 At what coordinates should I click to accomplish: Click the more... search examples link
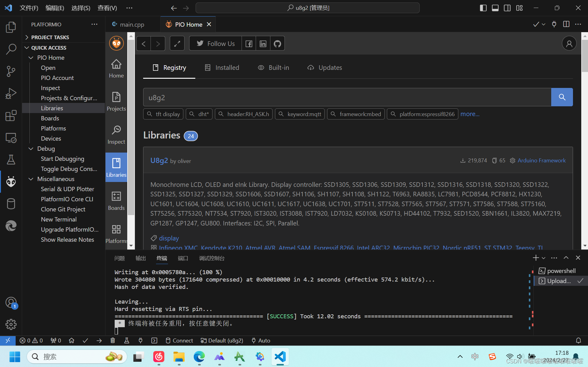pos(470,114)
